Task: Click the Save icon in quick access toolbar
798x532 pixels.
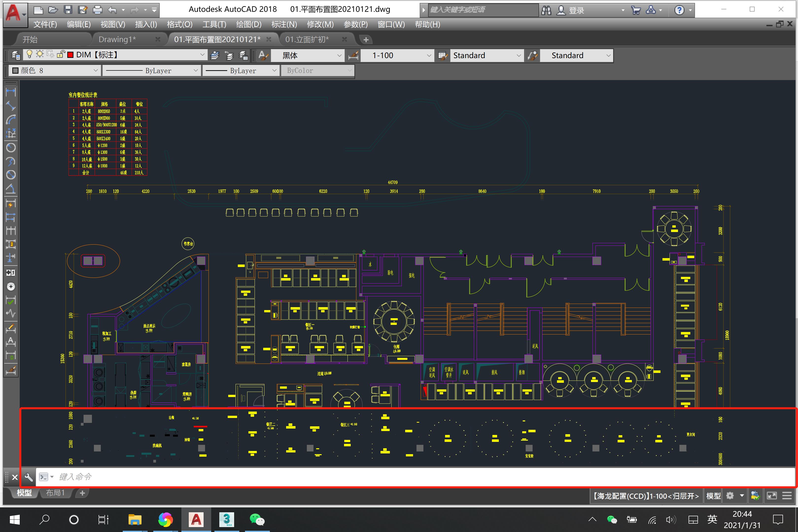Action: coord(68,10)
